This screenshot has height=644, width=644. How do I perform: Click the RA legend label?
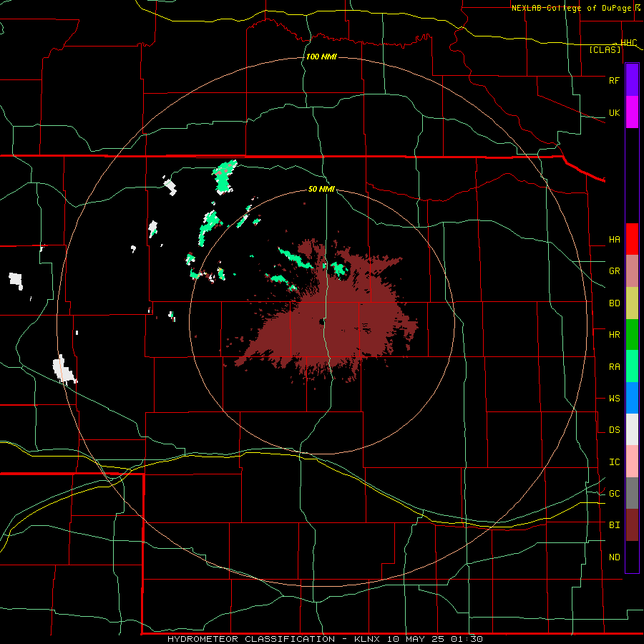pyautogui.click(x=614, y=366)
